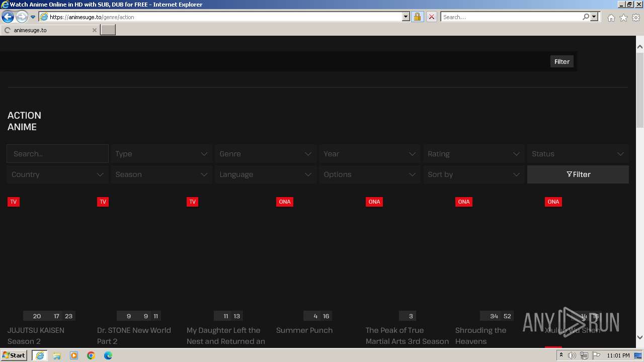The image size is (644, 362).
Task: Open My Daughter Left the Nest link
Action: 226,336
